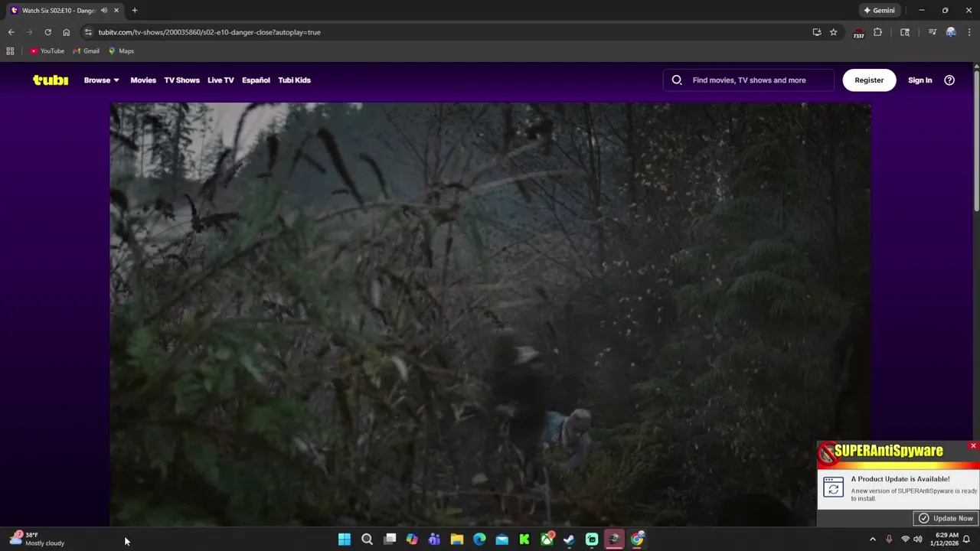Click the microphone icon in system tray
The height and width of the screenshot is (551, 980).
(x=889, y=540)
